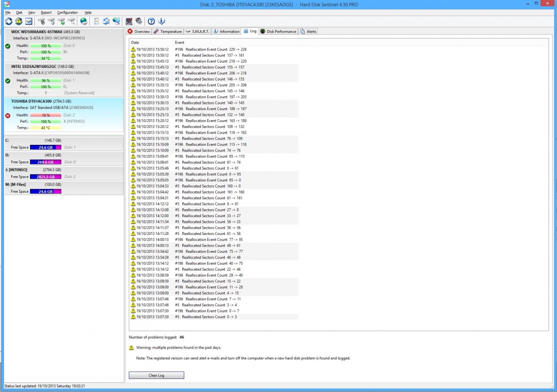
Task: Click the Refresh disk status toolbar icon
Action: tap(9, 21)
